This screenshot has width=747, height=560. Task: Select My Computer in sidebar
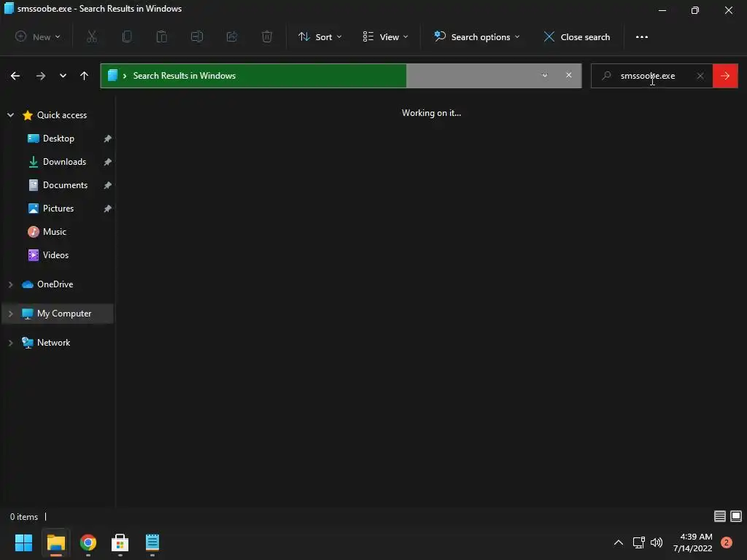tap(64, 314)
